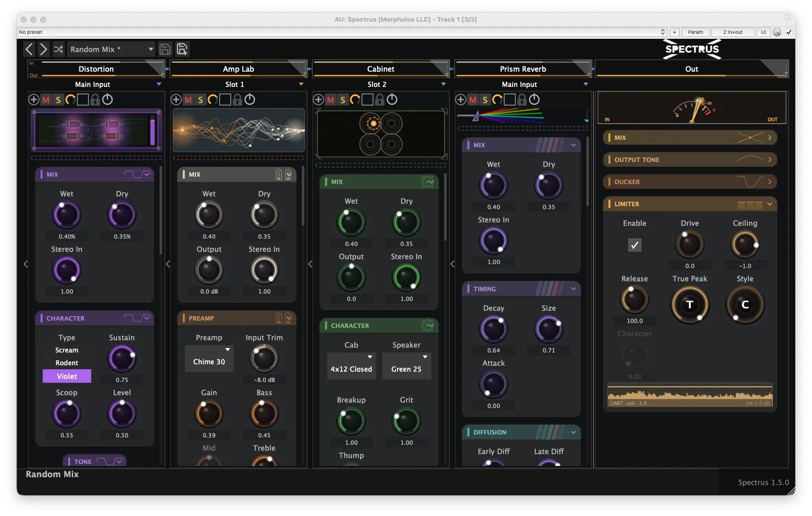Click the save preset floppy icon
The width and height of the screenshot is (812, 516).
click(x=165, y=49)
